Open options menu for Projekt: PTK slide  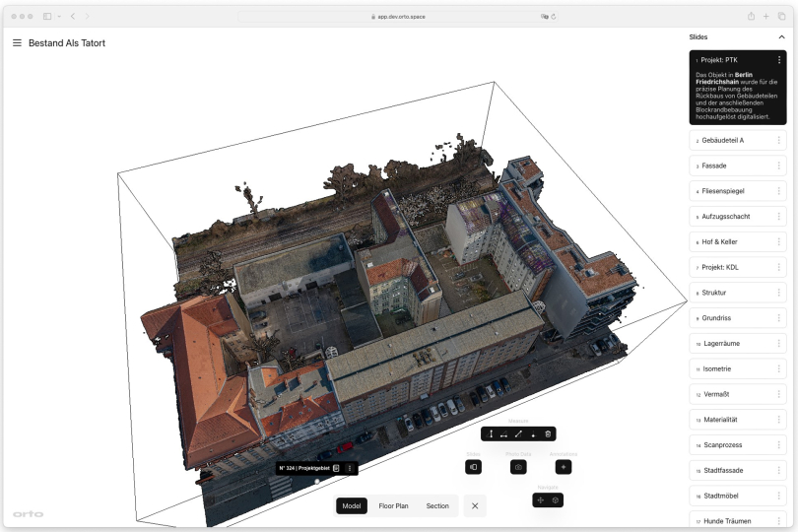tap(778, 60)
